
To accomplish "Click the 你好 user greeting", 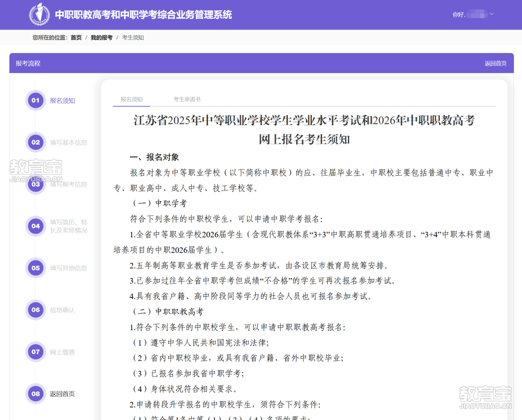I will [459, 14].
